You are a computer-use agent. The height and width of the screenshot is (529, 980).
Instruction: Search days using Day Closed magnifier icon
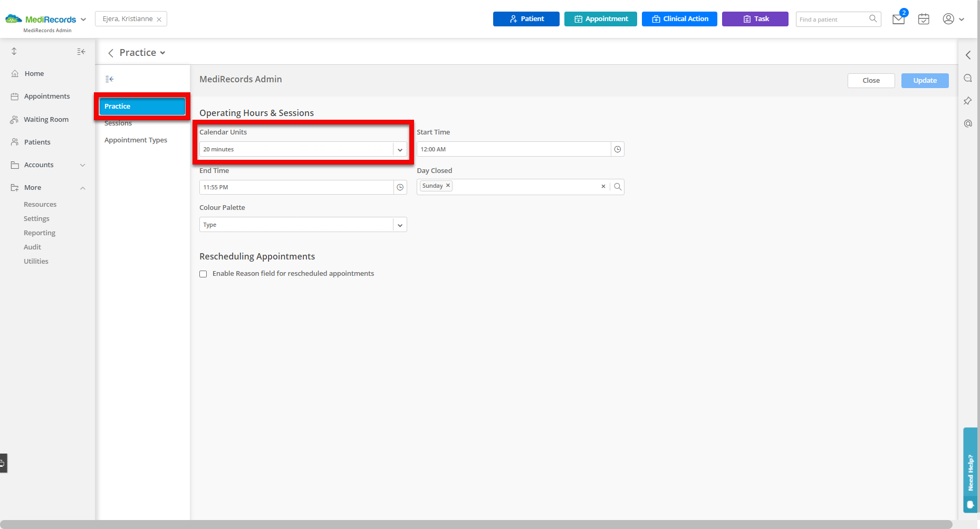point(618,187)
